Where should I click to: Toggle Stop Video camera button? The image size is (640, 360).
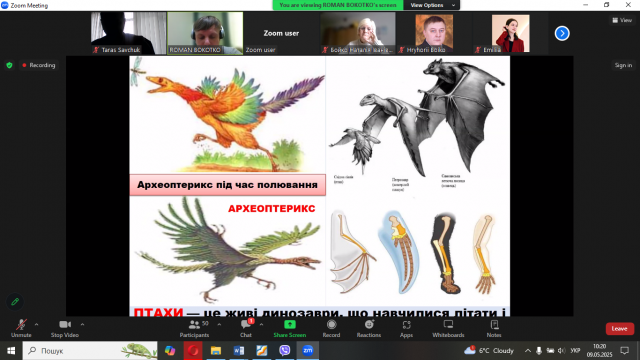(64, 329)
